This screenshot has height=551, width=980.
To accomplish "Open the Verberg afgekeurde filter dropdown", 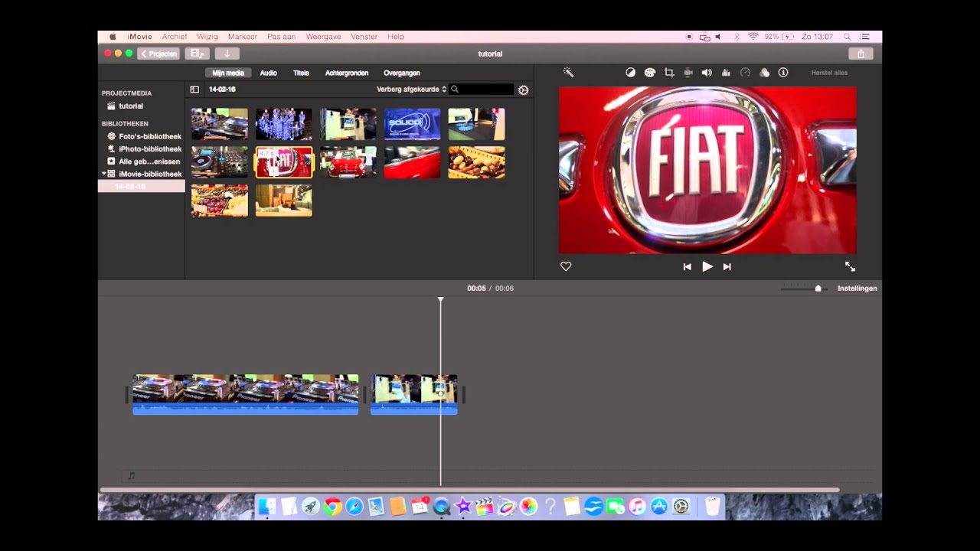I will pyautogui.click(x=411, y=90).
